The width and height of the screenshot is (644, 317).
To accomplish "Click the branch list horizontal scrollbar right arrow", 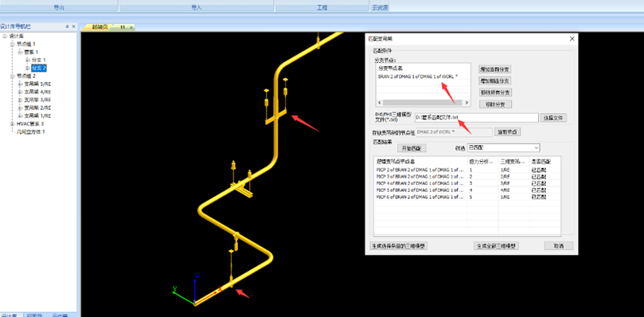I will click(x=466, y=103).
